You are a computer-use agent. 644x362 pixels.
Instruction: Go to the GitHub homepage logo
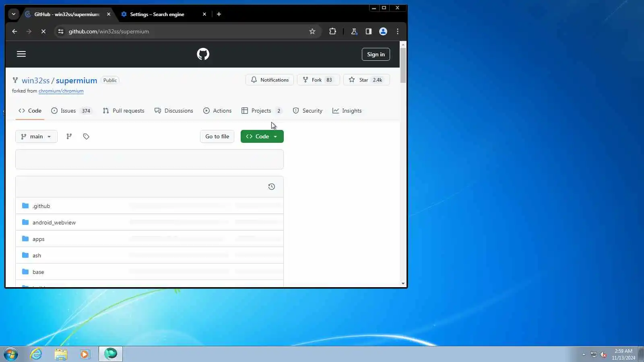203,54
